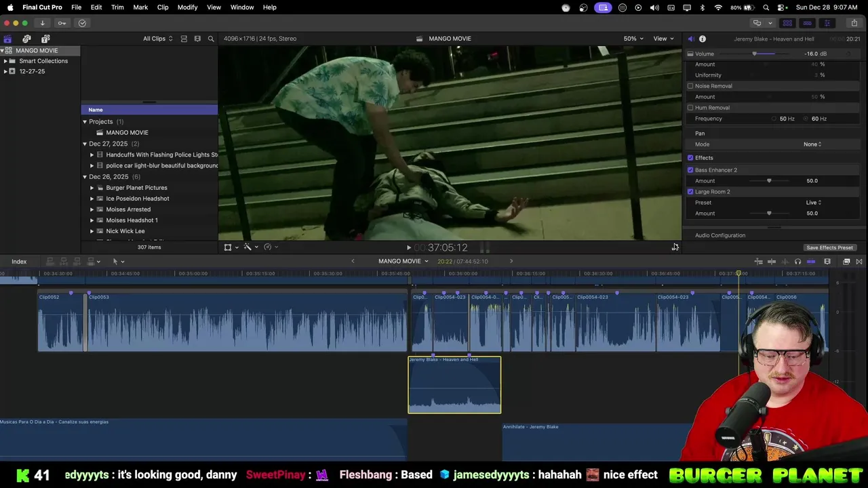Open the Pan Mode None dropdown

(x=812, y=144)
